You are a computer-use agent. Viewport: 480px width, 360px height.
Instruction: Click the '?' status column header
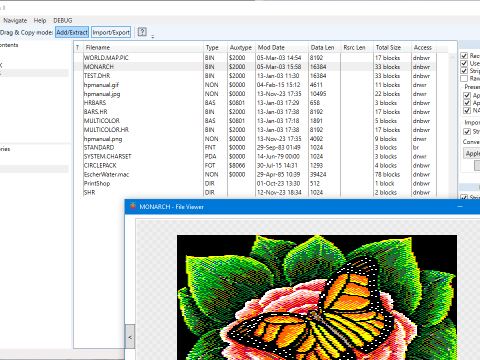pyautogui.click(x=77, y=47)
